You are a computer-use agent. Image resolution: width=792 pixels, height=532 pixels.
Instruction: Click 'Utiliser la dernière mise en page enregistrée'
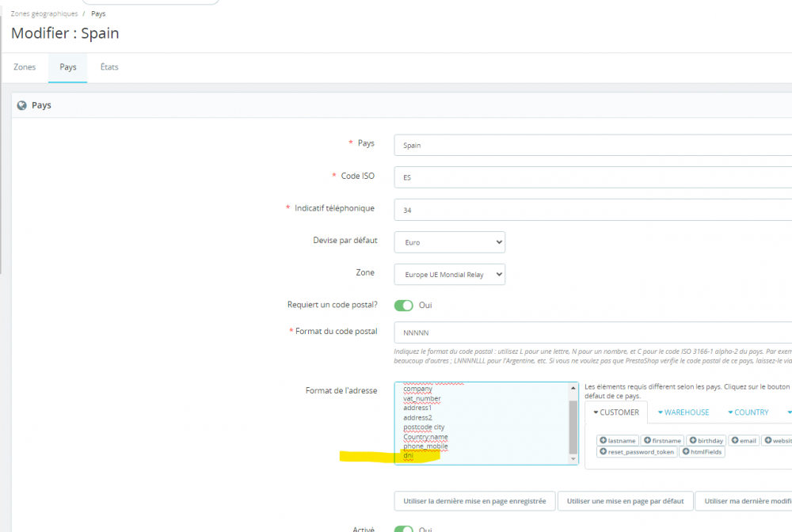474,501
